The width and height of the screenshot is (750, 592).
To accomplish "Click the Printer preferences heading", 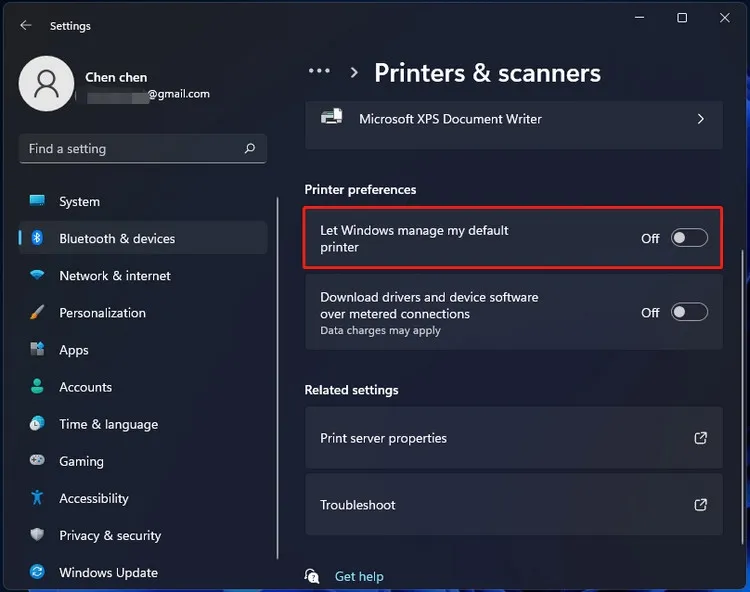I will (x=360, y=189).
